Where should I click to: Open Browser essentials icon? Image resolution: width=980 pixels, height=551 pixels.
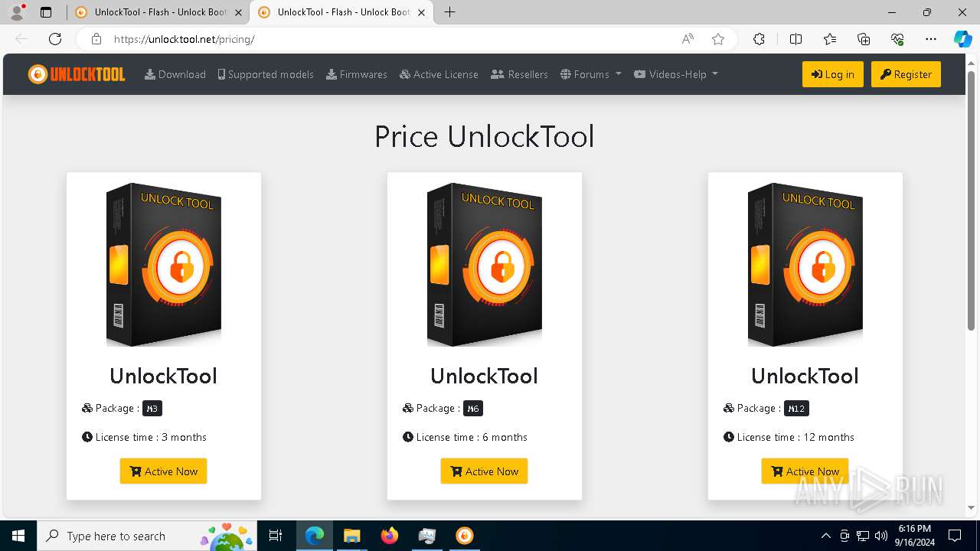(897, 39)
